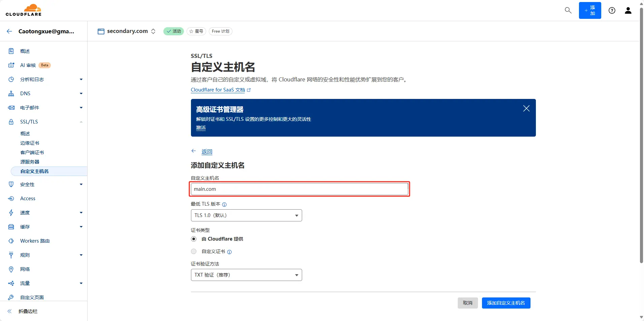Screen dimensions: 644x321
Task: Open the 最低 TLS 版本 dropdown
Action: (x=246, y=215)
